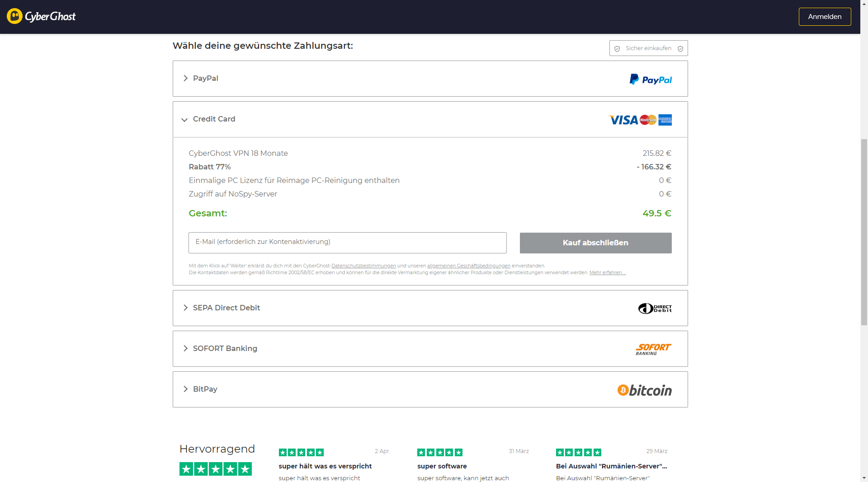Screen dimensions: 868x482
Task: Click the bitcoin logo
Action: point(644,390)
